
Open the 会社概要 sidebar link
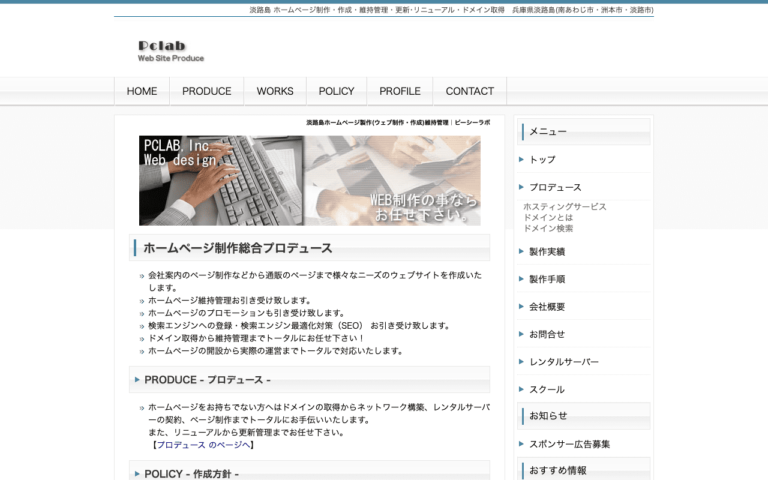coord(547,307)
